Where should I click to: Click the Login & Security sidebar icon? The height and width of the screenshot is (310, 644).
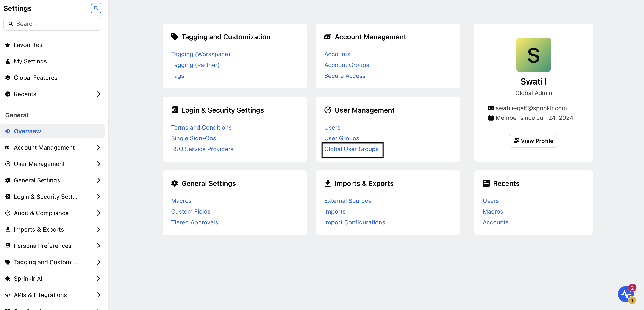[8, 197]
